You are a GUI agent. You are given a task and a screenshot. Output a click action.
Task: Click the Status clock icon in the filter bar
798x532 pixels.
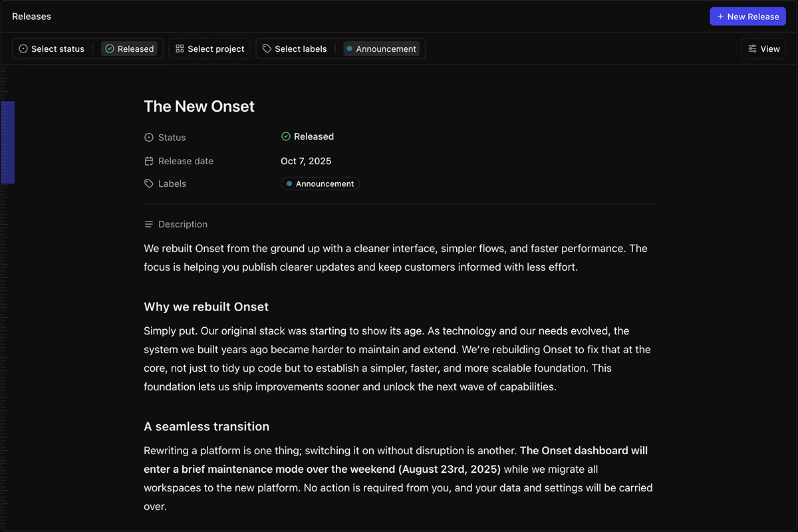[x=23, y=49]
